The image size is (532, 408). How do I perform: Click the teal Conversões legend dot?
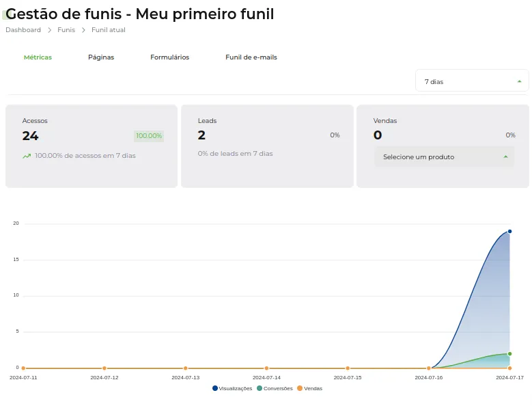(260, 388)
